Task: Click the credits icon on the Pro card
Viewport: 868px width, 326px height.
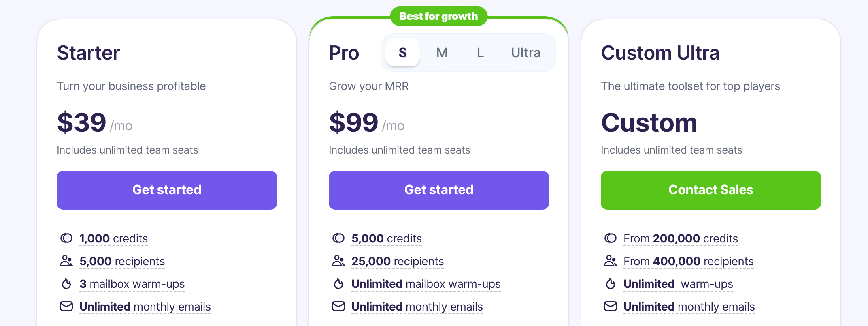Action: pos(338,238)
